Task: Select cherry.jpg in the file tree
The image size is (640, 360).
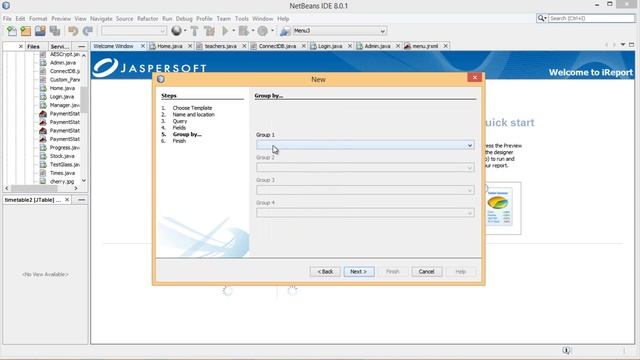Action: coord(62,181)
